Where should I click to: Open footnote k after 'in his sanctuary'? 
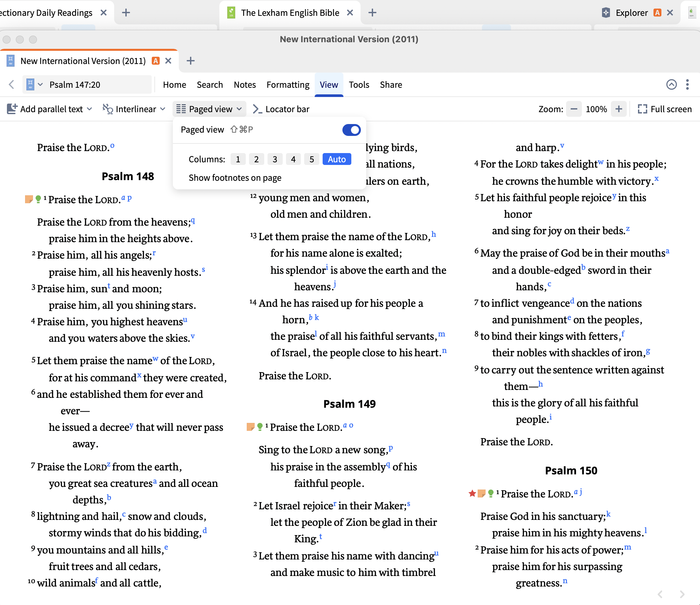pyautogui.click(x=608, y=514)
